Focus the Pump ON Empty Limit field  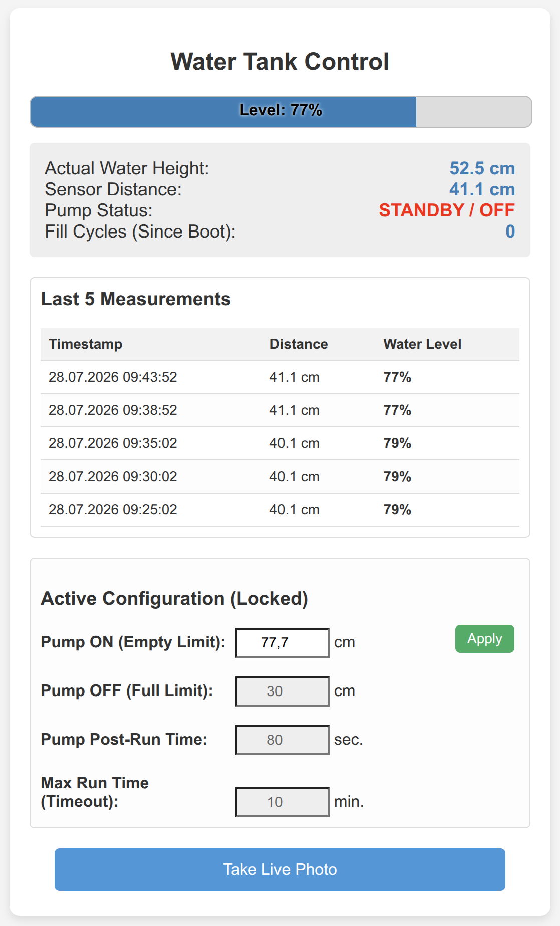[283, 642]
